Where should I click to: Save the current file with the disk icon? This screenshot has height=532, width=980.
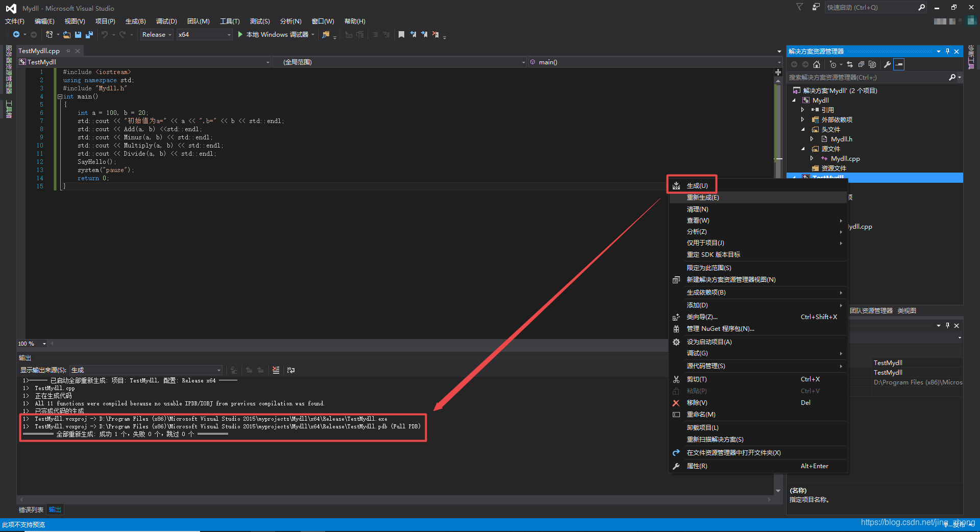click(x=78, y=34)
